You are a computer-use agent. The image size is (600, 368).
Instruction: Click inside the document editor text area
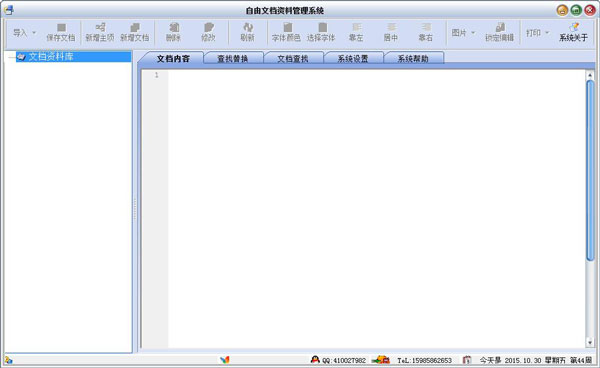tap(376, 209)
